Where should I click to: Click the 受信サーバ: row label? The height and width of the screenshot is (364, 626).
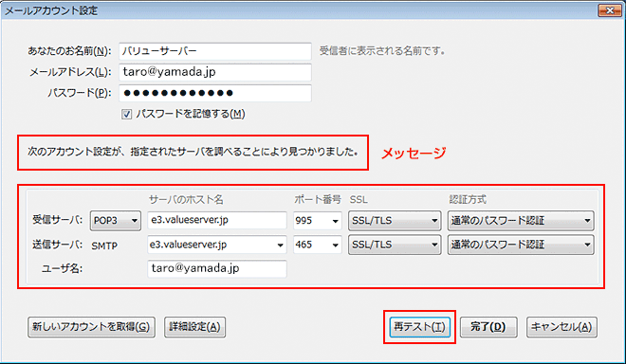[58, 220]
